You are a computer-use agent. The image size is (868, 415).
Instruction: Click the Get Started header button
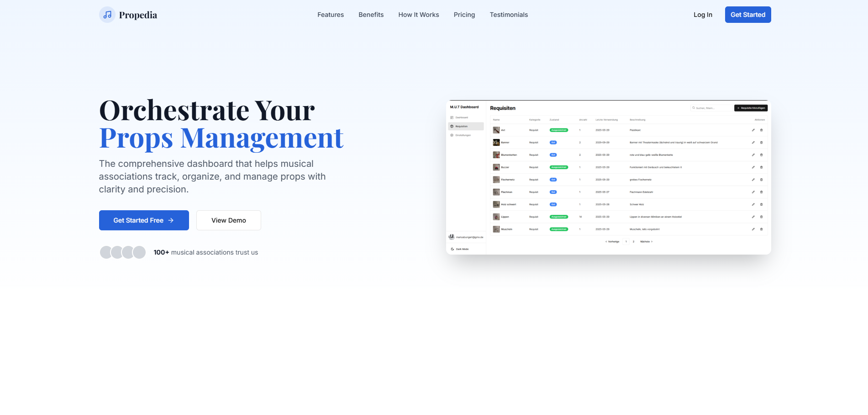click(x=748, y=15)
